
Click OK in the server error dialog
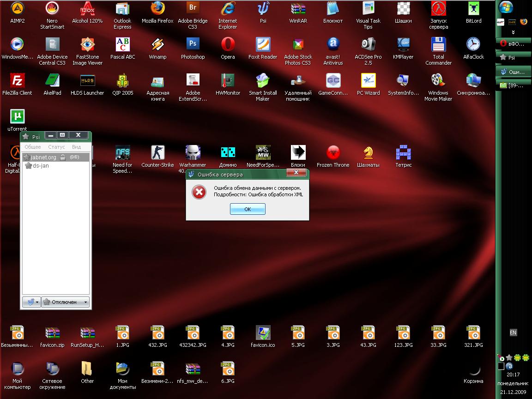[248, 209]
